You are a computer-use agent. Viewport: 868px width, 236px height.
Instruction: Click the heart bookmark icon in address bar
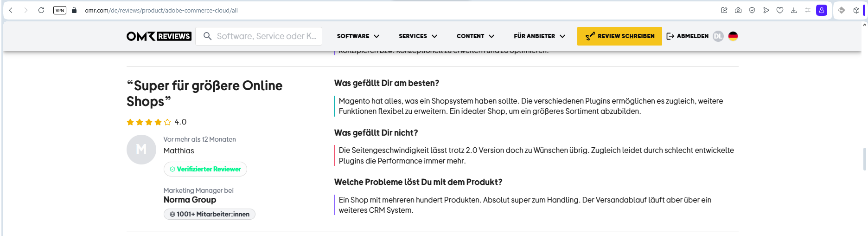(780, 10)
